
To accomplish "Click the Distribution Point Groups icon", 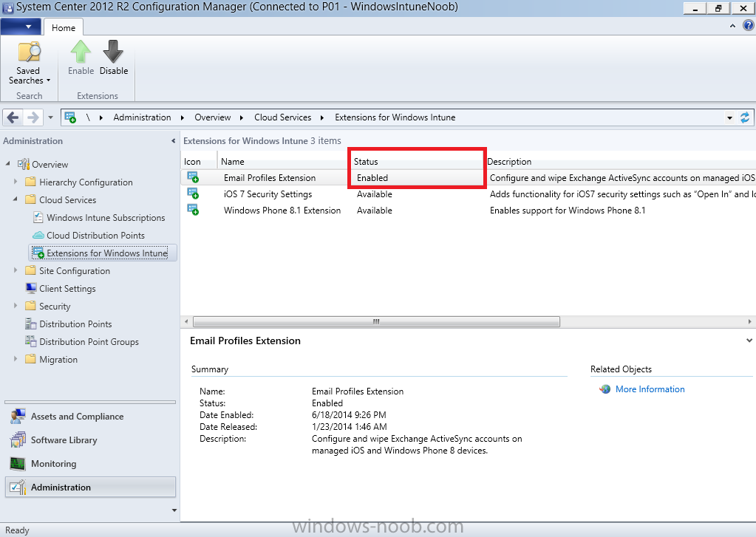I will point(31,341).
